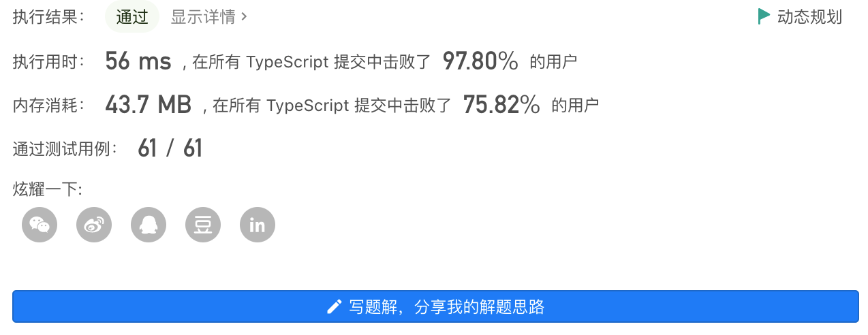Click the pencil icon on blue button
This screenshot has height=335, width=868.
coord(334,307)
